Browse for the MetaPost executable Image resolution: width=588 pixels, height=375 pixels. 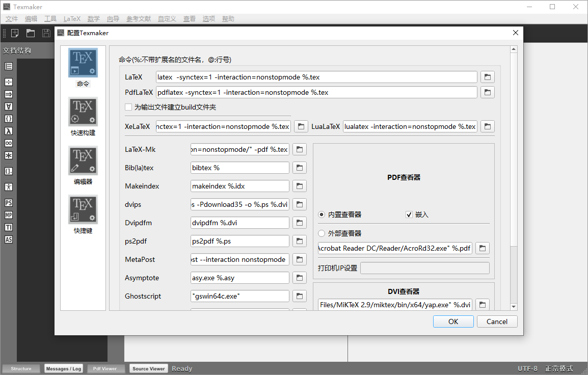(299, 259)
